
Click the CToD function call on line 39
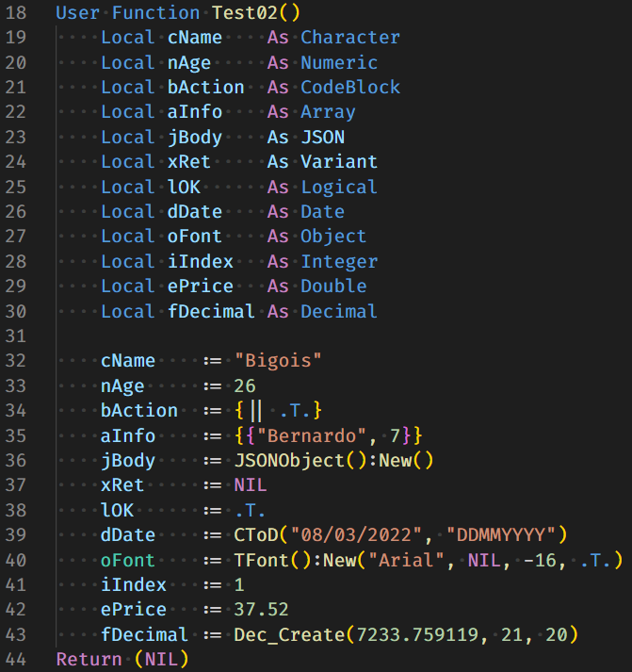click(x=256, y=534)
